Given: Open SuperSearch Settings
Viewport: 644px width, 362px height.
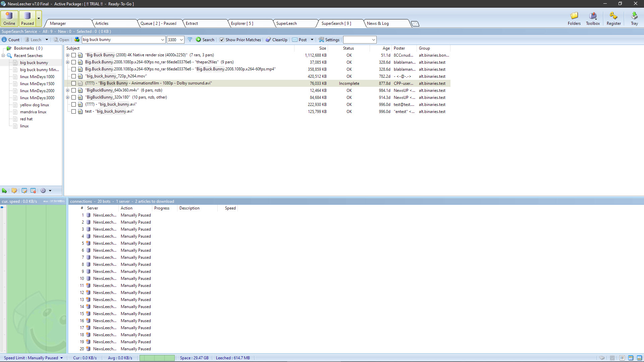Looking at the screenshot, I should pyautogui.click(x=329, y=40).
